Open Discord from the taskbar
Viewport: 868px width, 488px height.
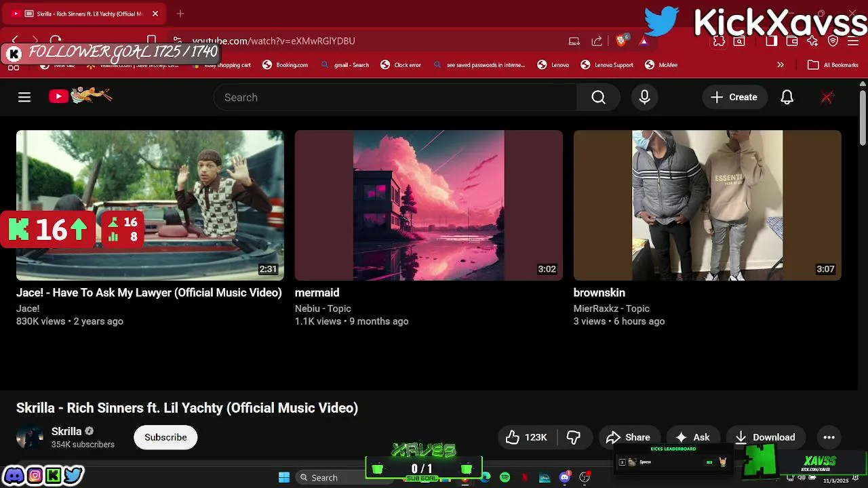pyautogui.click(x=564, y=477)
